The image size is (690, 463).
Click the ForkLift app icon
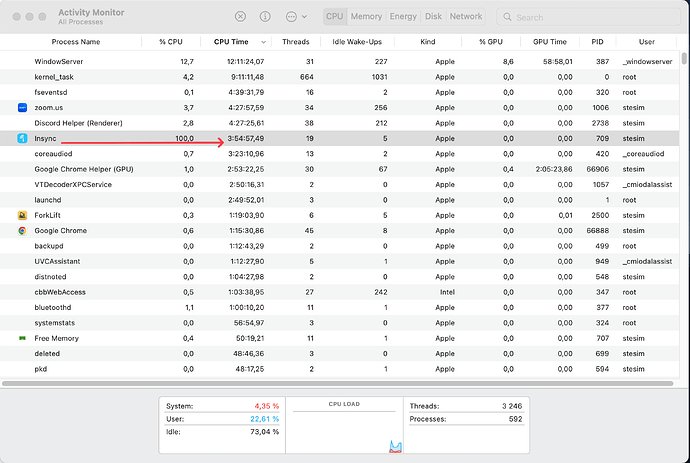pos(22,215)
